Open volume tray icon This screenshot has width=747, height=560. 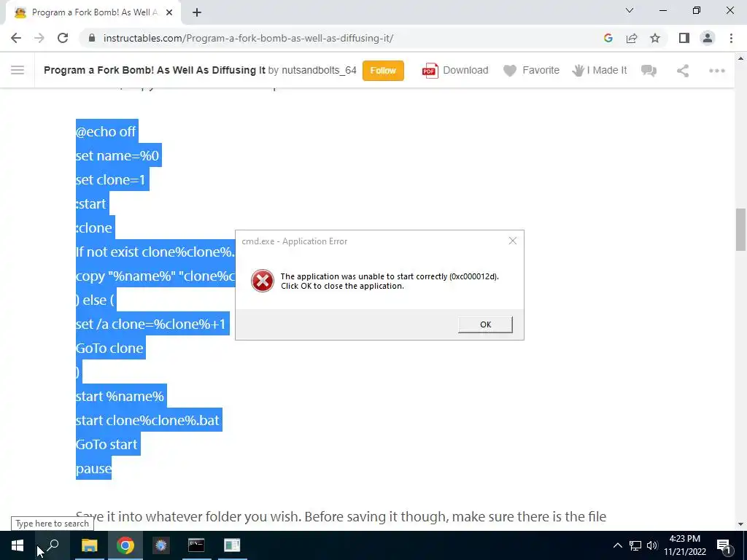click(x=652, y=545)
